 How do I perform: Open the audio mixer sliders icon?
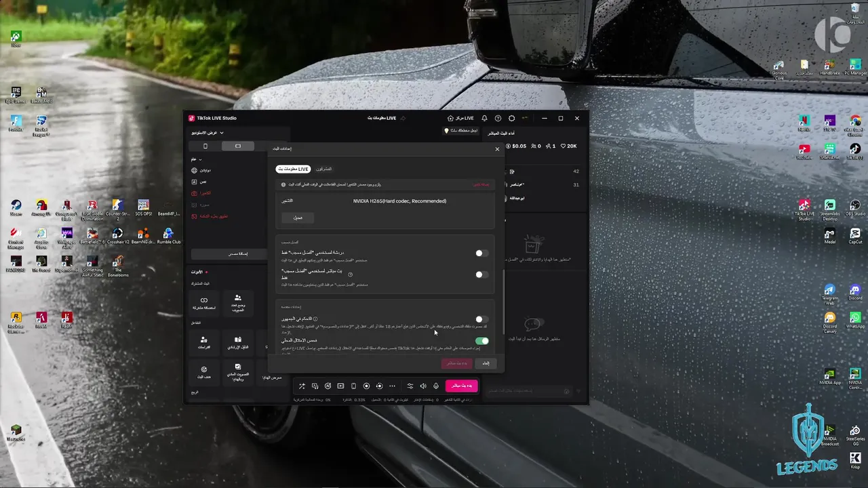(410, 386)
